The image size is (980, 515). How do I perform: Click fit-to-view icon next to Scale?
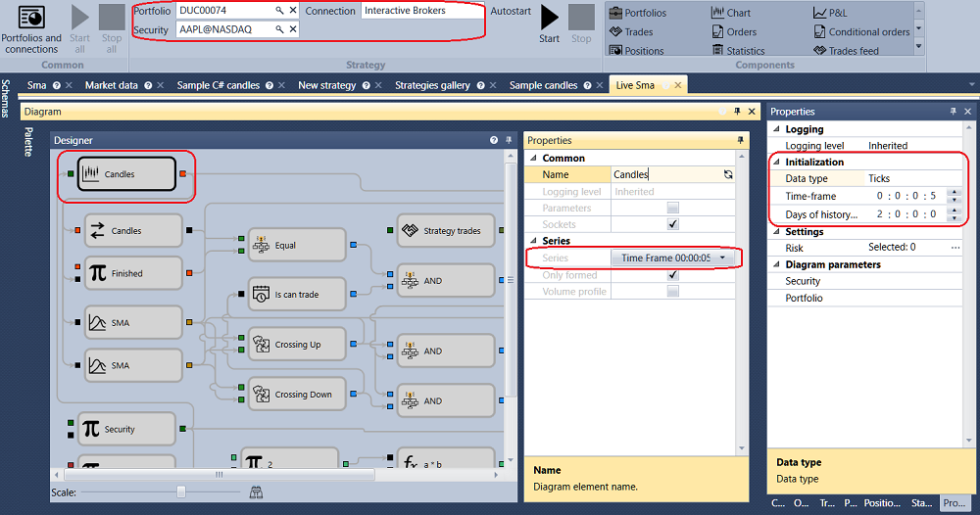coord(256,492)
